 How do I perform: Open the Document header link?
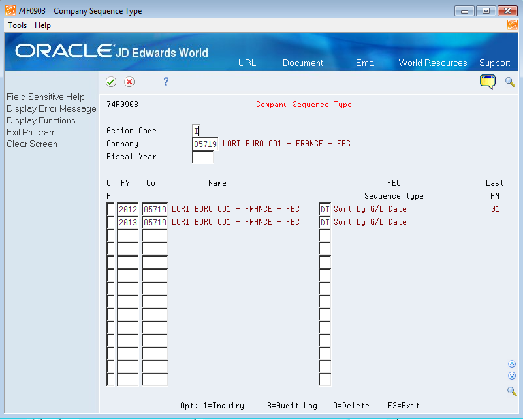click(x=302, y=63)
